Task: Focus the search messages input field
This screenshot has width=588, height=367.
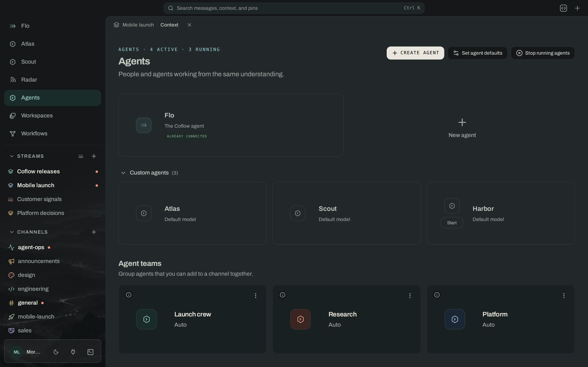Action: tap(294, 8)
